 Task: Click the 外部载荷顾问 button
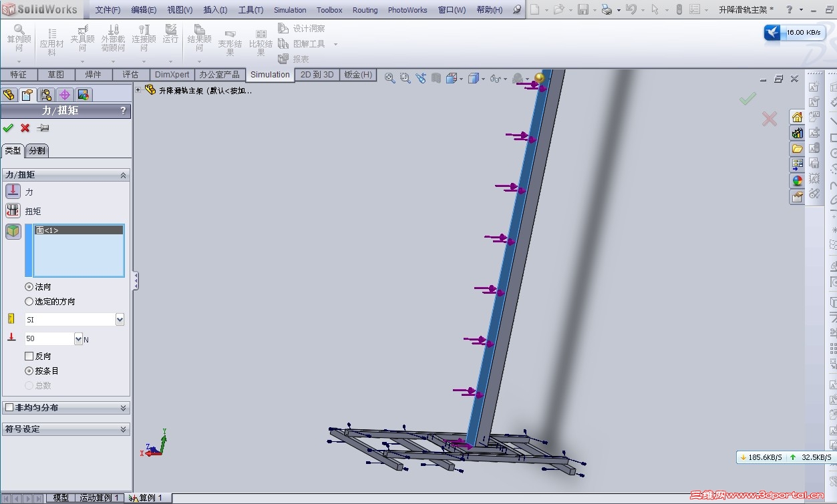tap(113, 39)
